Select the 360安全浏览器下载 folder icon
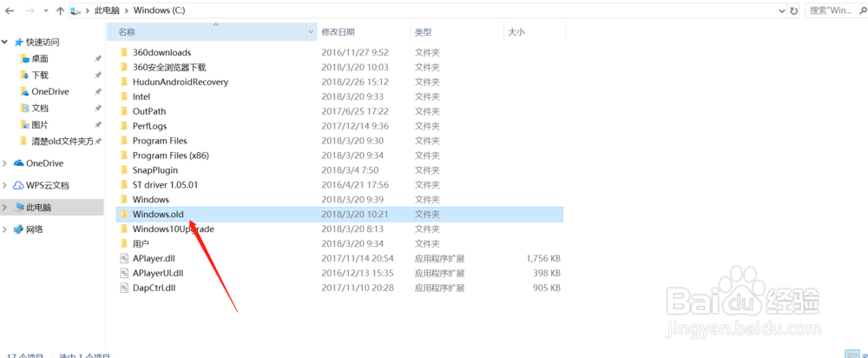The image size is (868, 358). click(124, 67)
